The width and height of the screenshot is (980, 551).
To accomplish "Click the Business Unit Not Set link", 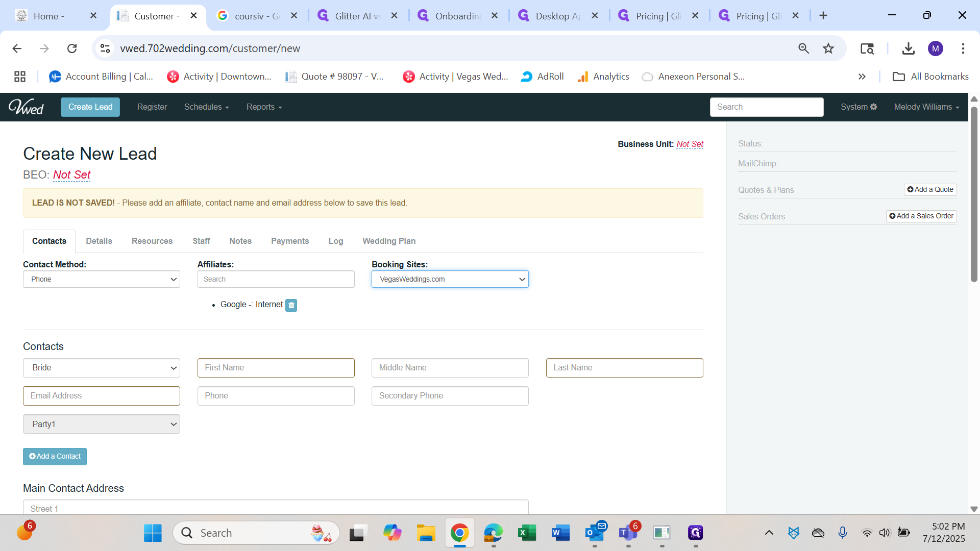I will click(690, 144).
